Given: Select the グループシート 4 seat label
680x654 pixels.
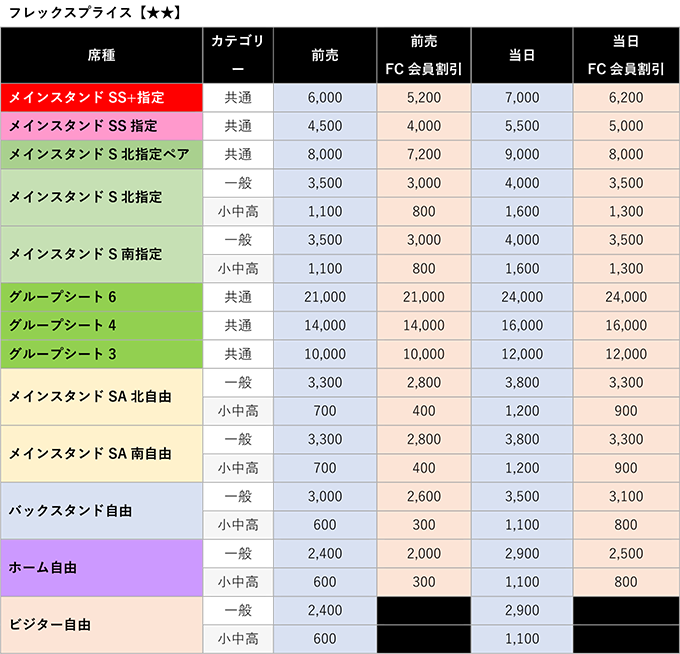Looking at the screenshot, I should pos(102,325).
